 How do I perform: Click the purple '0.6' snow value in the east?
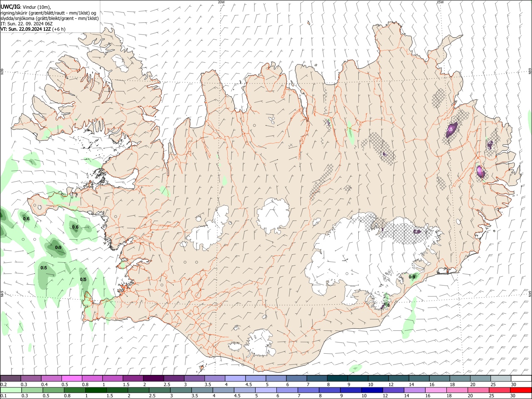(480, 170)
